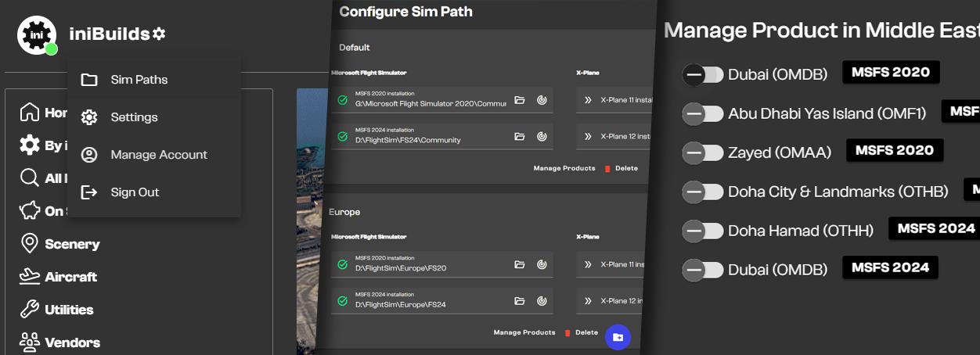Viewport: 980px width, 355px height.
Task: Click red delete icon in Europe group
Action: point(567,333)
